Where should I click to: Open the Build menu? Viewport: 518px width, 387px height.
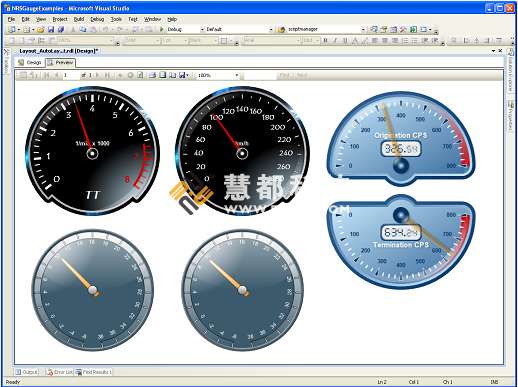point(79,19)
